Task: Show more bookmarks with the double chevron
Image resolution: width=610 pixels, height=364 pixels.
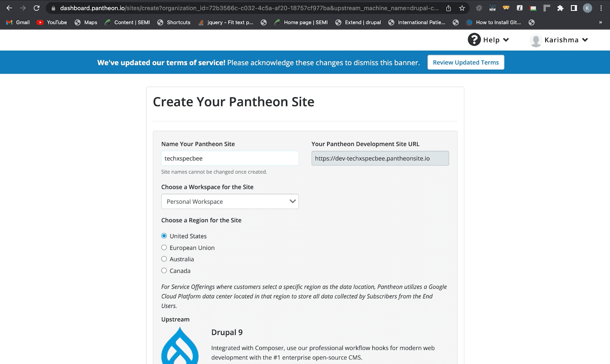Action: pyautogui.click(x=600, y=22)
